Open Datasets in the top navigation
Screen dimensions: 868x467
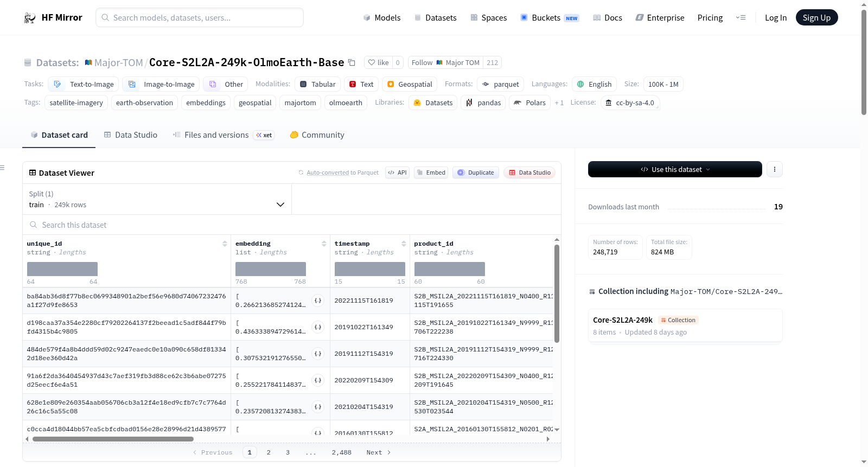click(435, 17)
